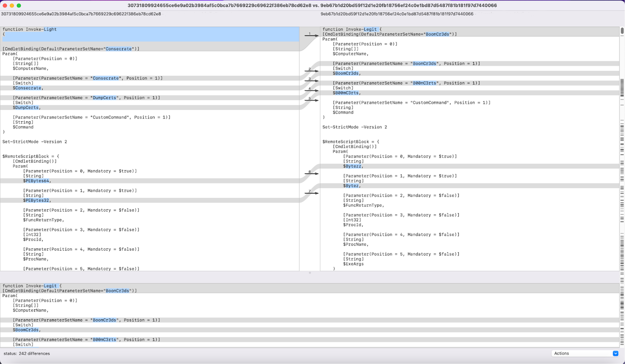Click difference arrow number 3
The height and width of the screenshot is (364, 625).
[x=311, y=80]
